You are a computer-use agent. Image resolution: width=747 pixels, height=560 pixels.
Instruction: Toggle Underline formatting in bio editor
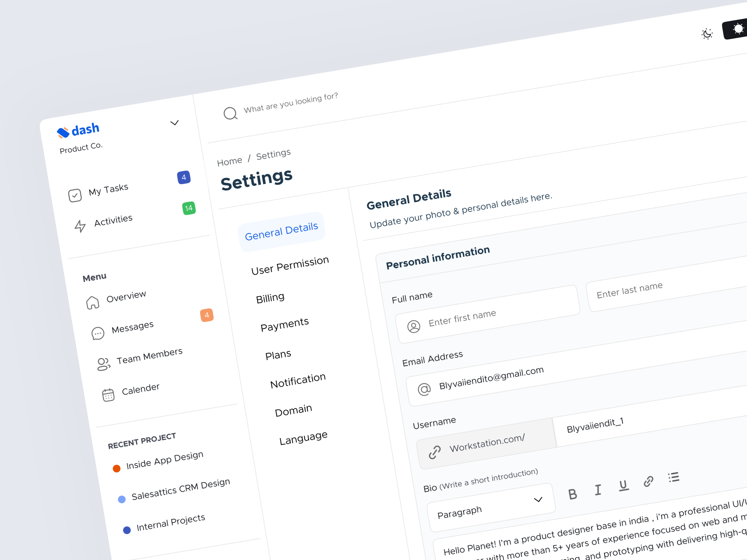(623, 486)
